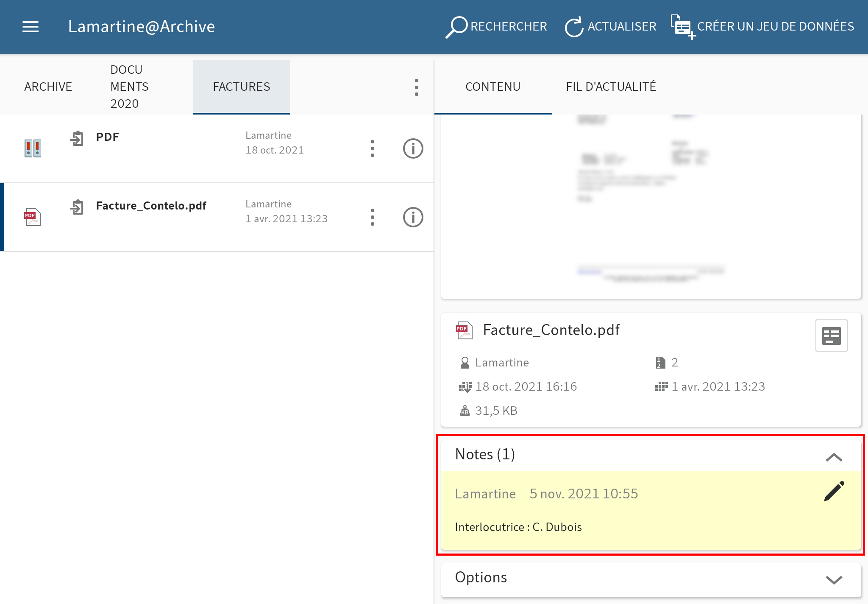
Task: Click the RECHERCHER button label
Action: tap(509, 27)
